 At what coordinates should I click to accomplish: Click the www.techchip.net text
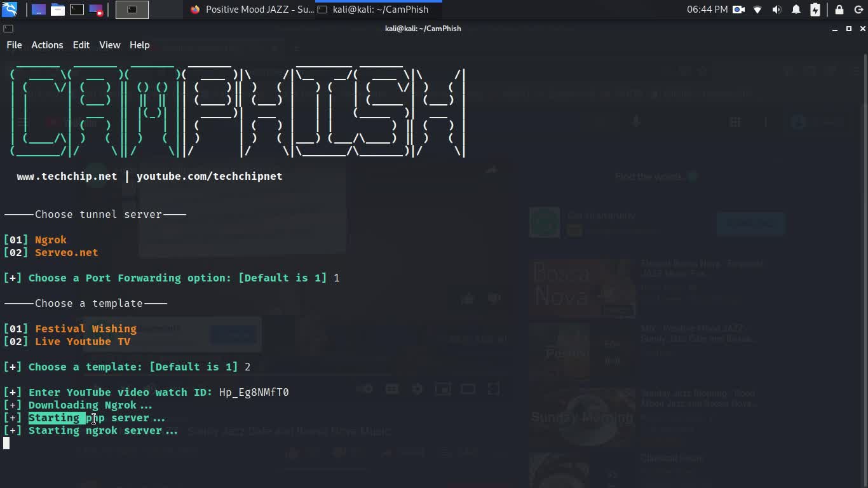[67, 176]
